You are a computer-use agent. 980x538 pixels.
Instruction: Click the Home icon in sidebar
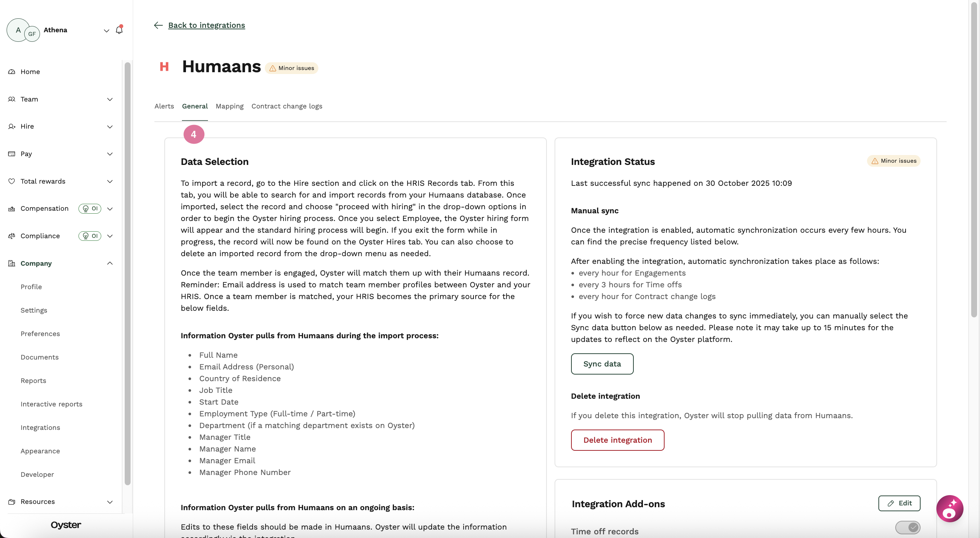pos(12,71)
